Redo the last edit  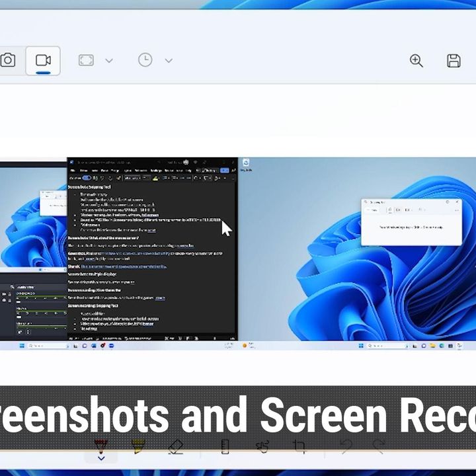[379, 447]
